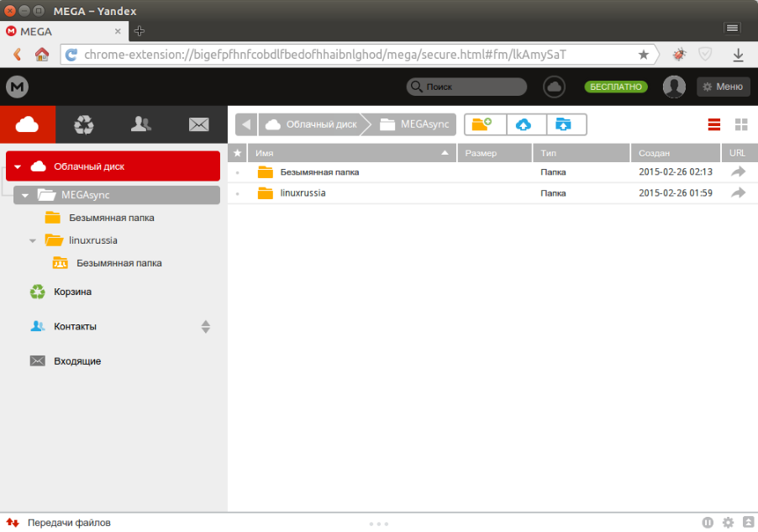Collapse the MEGAsync tree node arrow

coord(25,195)
